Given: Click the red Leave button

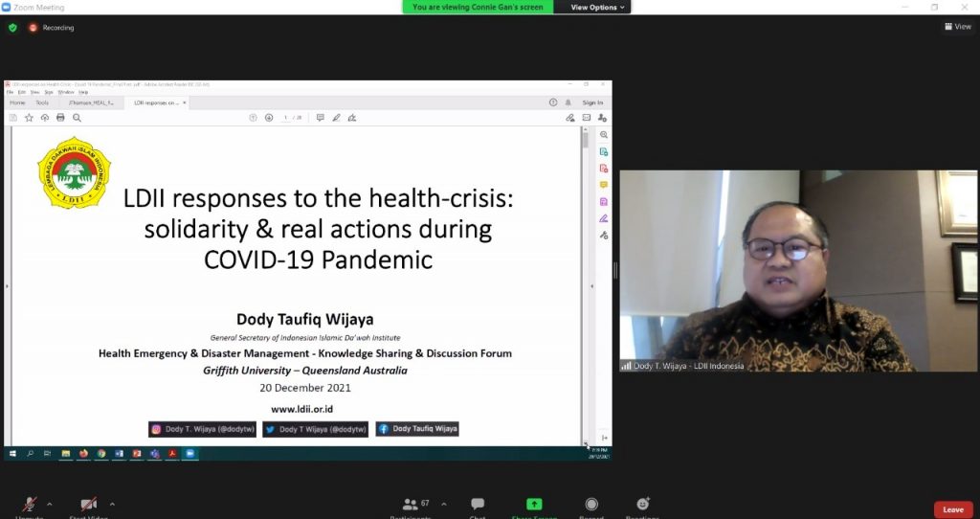Looking at the screenshot, I should pos(953,509).
